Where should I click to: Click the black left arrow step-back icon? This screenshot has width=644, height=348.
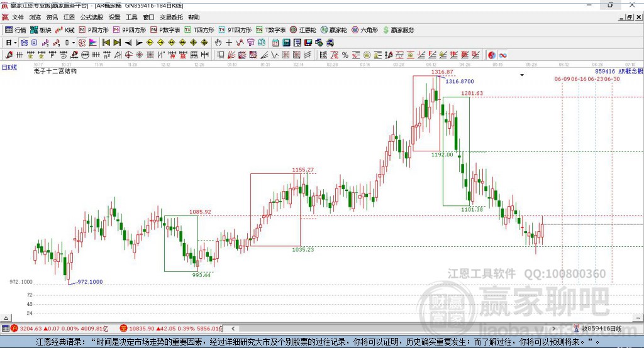128,43
